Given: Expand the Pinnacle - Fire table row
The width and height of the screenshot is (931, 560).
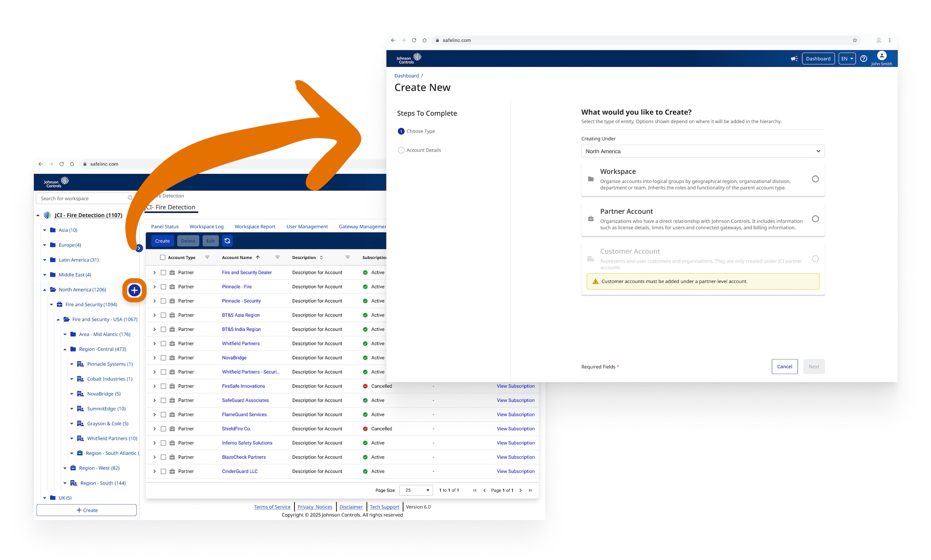Looking at the screenshot, I should (154, 287).
